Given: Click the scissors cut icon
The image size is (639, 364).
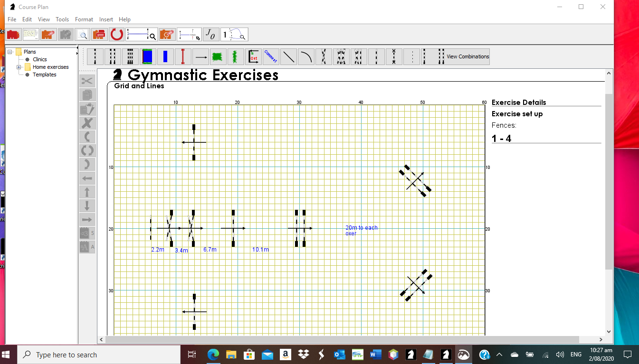Looking at the screenshot, I should coord(87,82).
